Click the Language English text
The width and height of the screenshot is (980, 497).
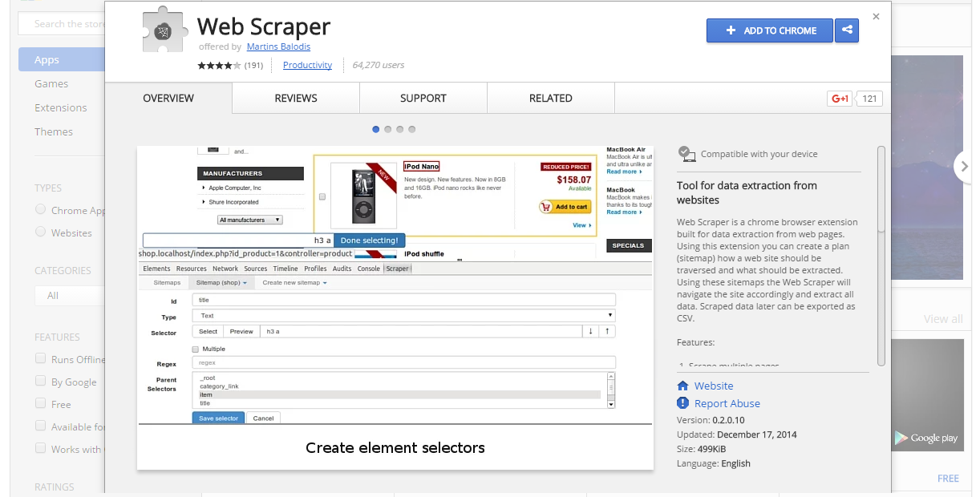click(714, 463)
